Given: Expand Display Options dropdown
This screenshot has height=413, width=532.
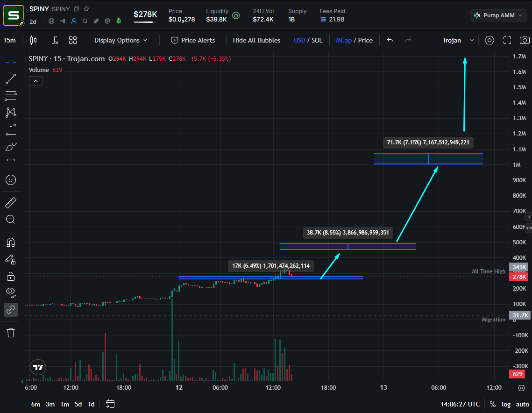Looking at the screenshot, I should tap(121, 40).
